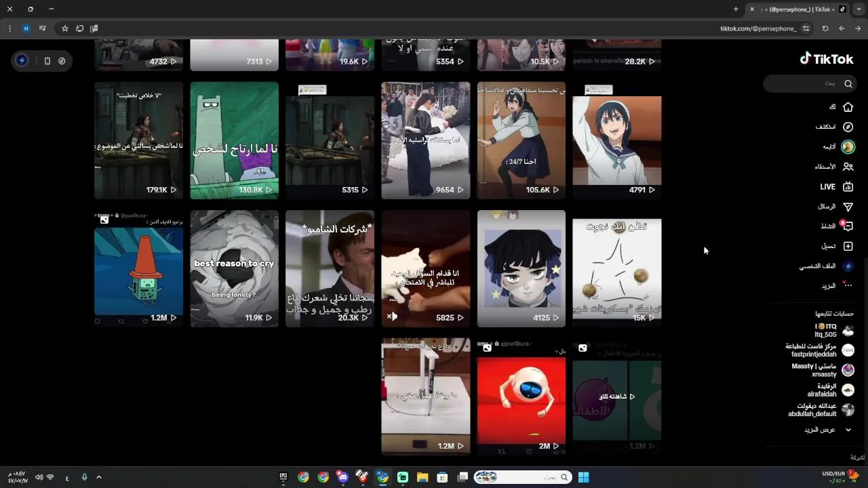Viewport: 868px width, 488px height.
Task: Click the search magnifier icon in TikTok
Action: tap(848, 84)
